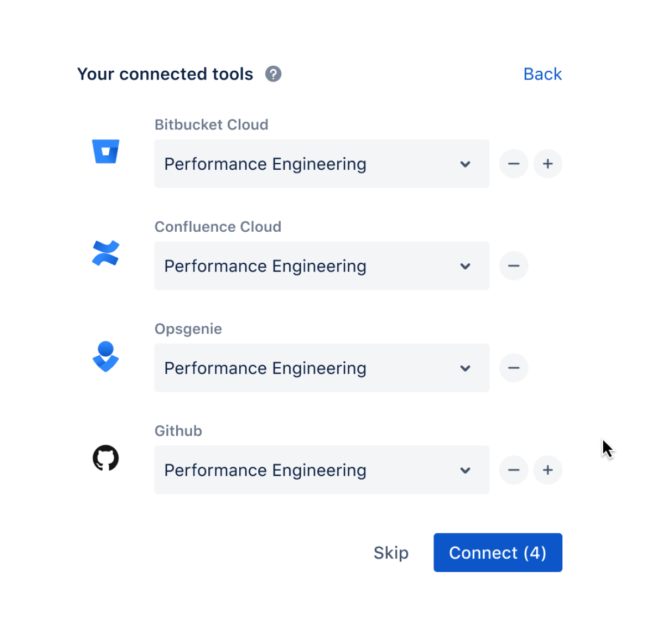Select the Github octocat logo
Screen dimensions: 645x644
pos(106,457)
